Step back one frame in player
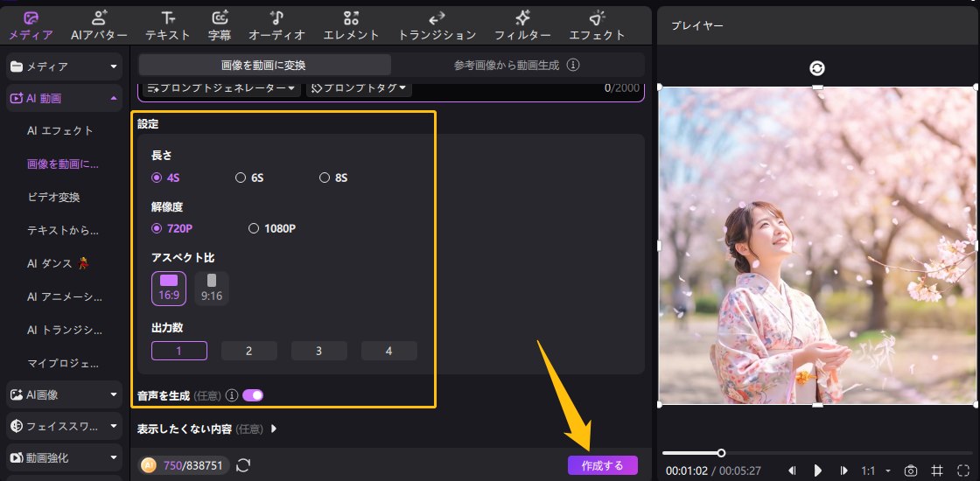The width and height of the screenshot is (980, 481). pyautogui.click(x=791, y=471)
